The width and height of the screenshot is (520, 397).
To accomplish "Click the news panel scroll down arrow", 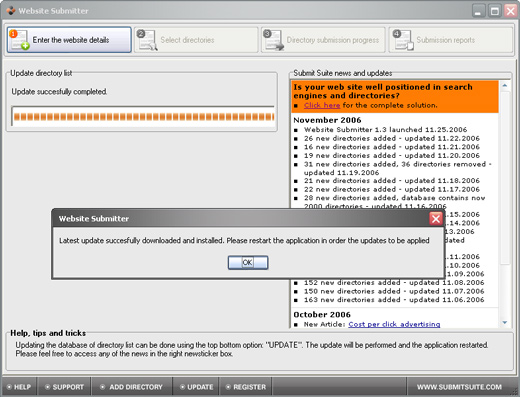I will (505, 322).
